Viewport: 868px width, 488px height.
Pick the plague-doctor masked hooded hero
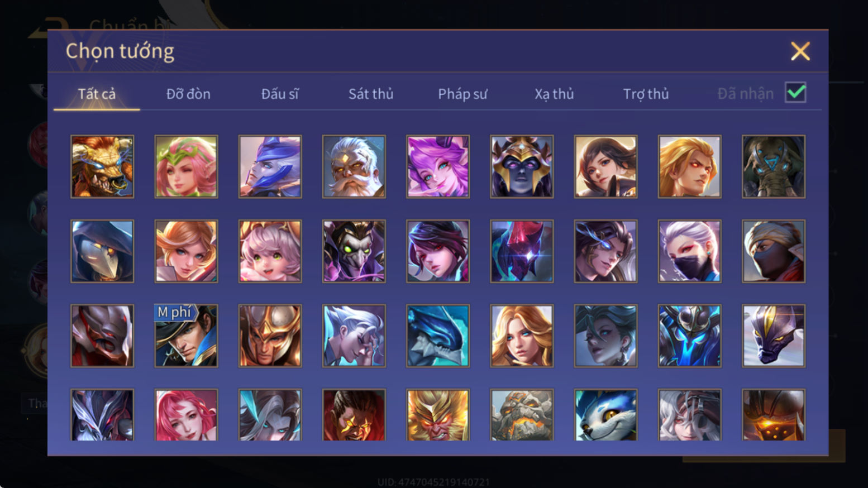tap(102, 251)
